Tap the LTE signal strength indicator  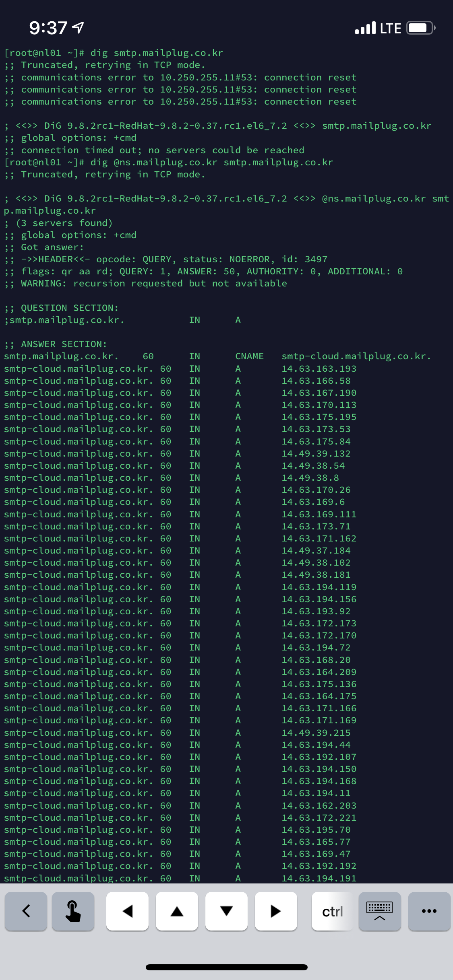(378, 28)
